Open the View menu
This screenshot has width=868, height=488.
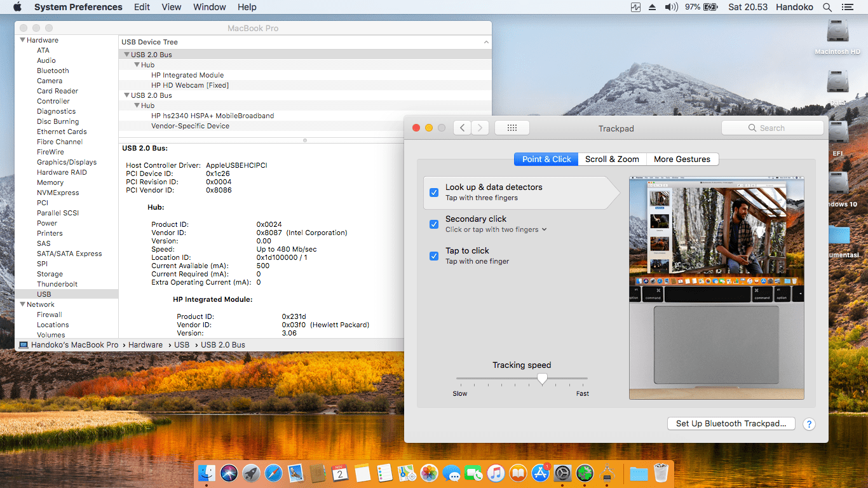click(x=172, y=7)
